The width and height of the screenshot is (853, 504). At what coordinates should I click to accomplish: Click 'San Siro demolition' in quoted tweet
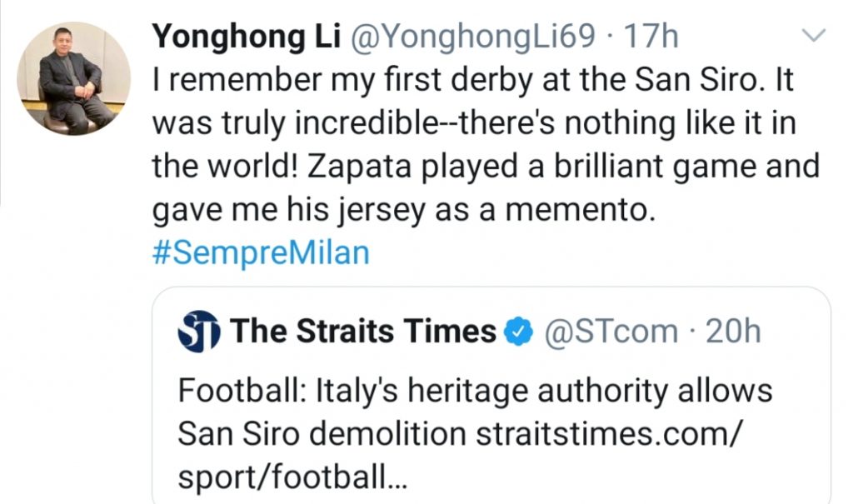pyautogui.click(x=322, y=433)
